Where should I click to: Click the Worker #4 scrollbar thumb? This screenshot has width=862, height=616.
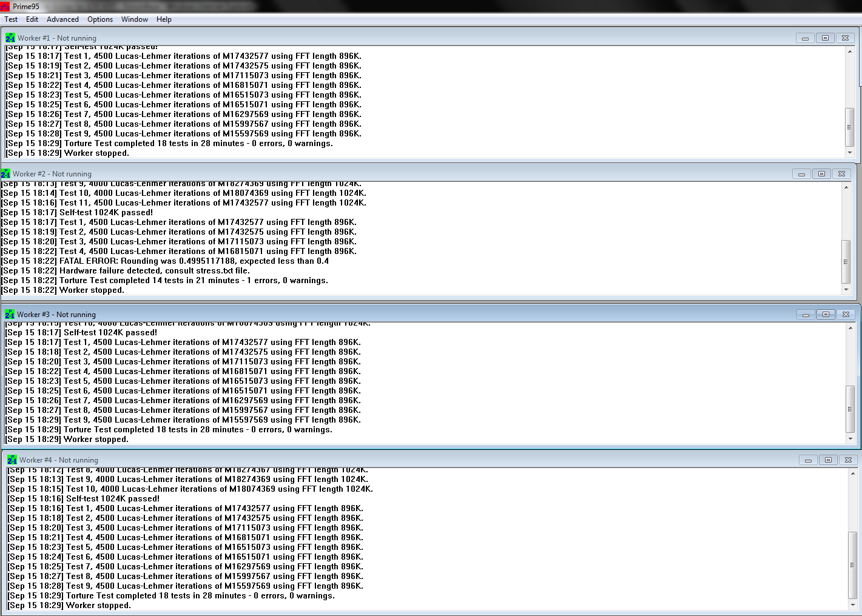[853, 565]
